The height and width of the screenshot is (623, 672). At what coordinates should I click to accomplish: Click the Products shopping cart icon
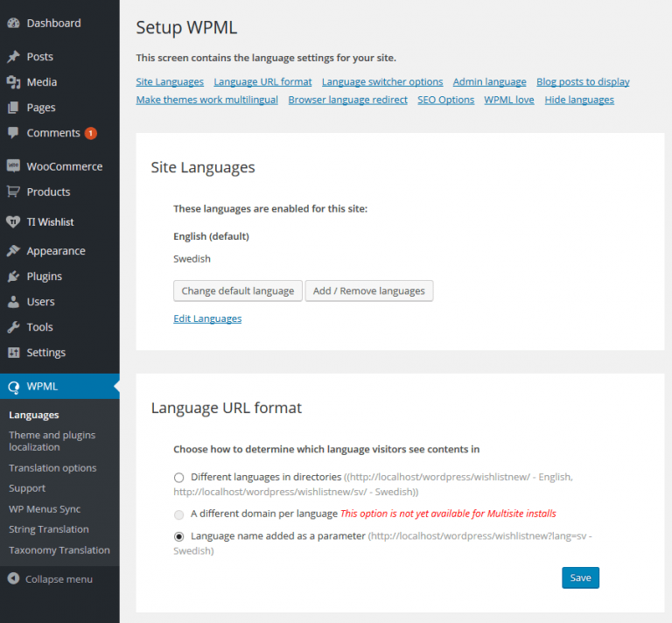point(13,192)
